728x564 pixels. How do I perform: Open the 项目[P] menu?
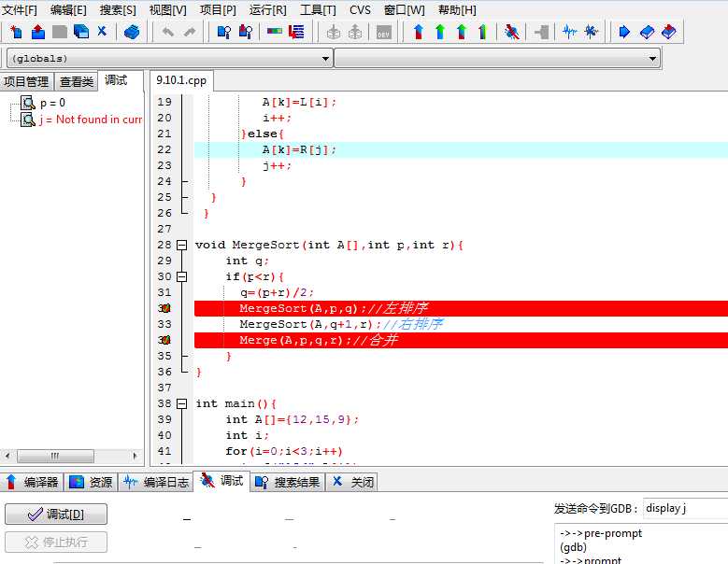click(x=218, y=9)
